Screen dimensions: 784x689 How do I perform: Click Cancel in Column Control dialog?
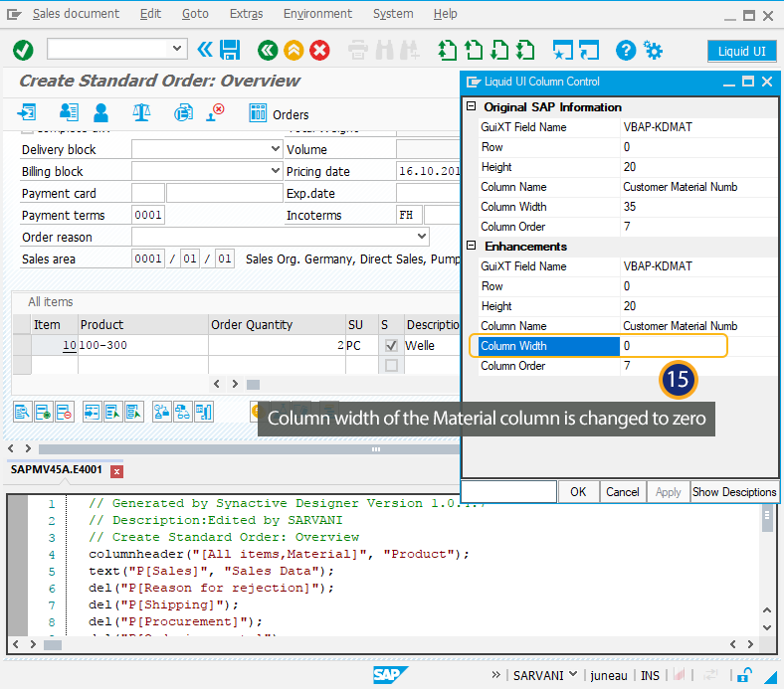pos(623,491)
